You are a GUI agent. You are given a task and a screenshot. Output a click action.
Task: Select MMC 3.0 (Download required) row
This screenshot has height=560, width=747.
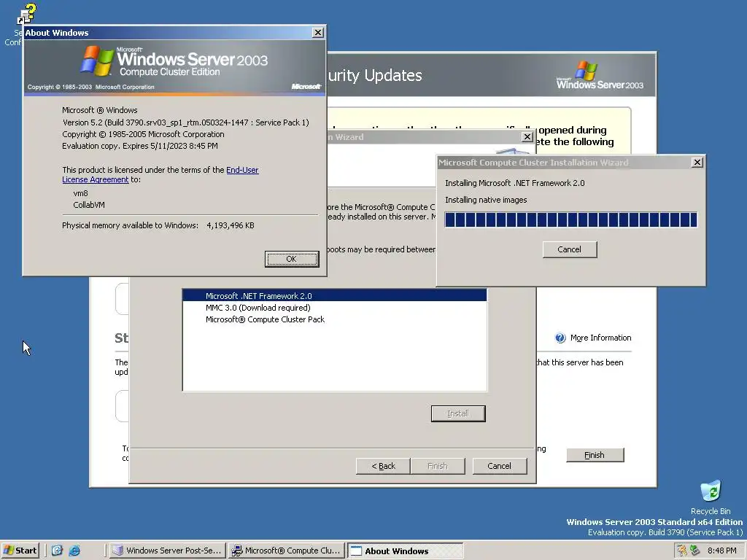coord(334,308)
